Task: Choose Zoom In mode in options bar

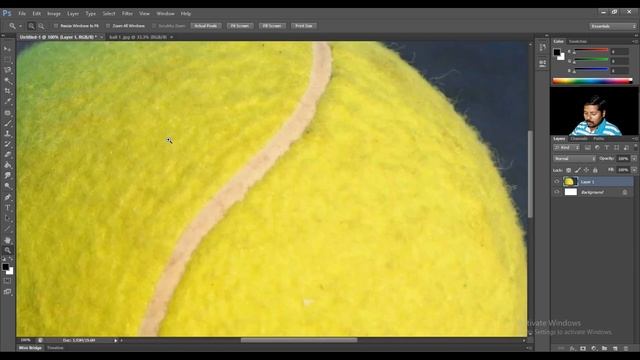Action: pyautogui.click(x=31, y=26)
